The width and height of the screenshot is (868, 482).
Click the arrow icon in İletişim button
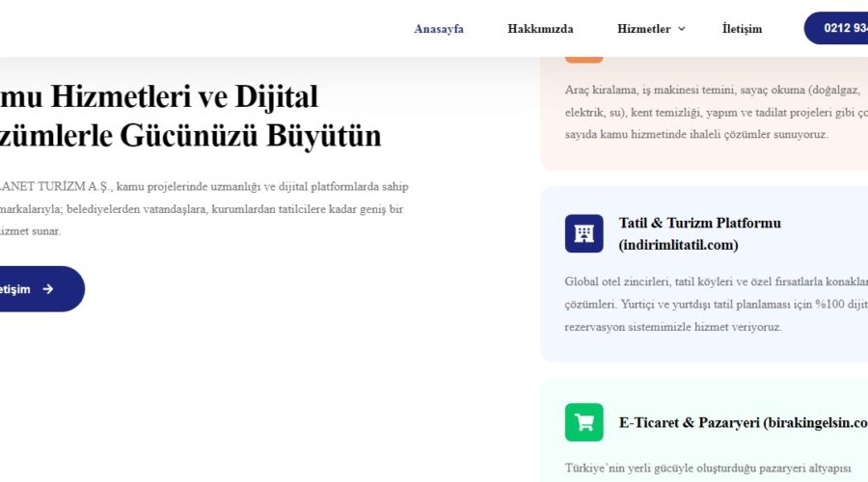coord(48,289)
